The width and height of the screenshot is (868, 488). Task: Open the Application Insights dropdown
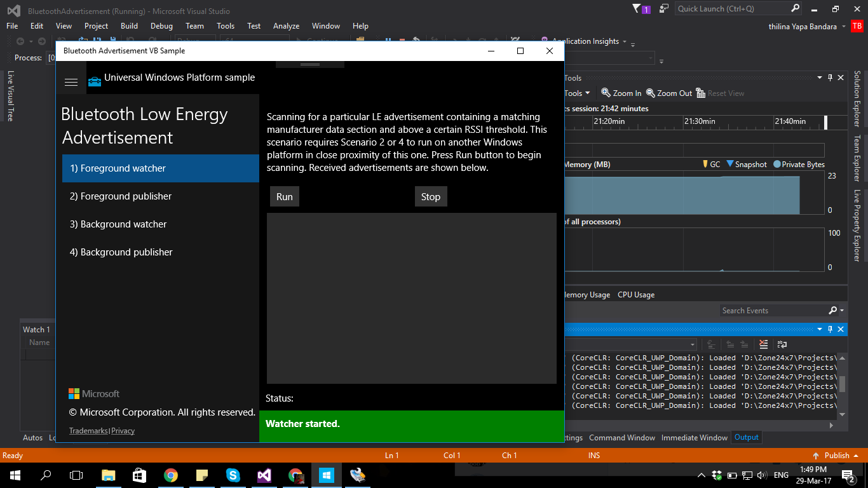625,41
